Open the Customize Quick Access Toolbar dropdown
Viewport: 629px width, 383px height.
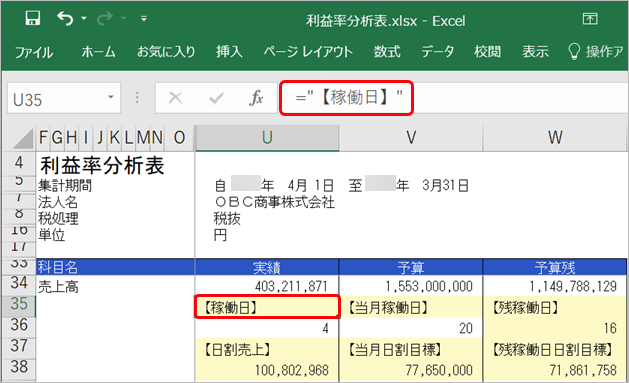coord(144,18)
